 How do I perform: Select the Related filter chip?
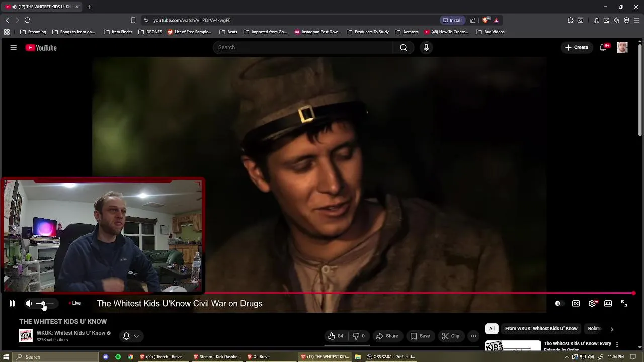click(595, 328)
